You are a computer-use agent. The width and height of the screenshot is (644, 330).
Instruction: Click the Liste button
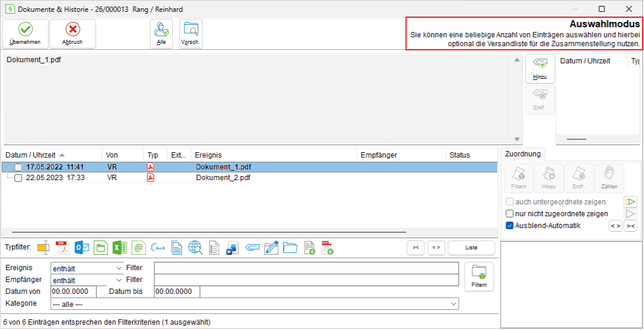tap(471, 248)
